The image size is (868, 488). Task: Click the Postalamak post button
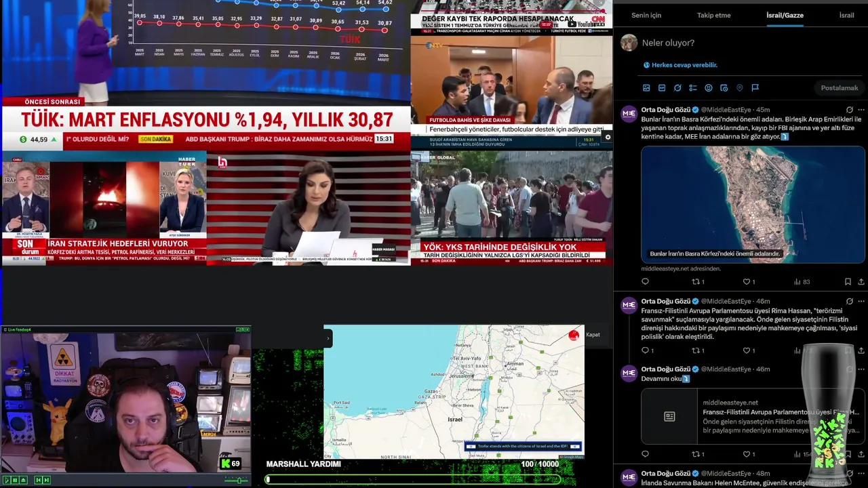coord(840,88)
